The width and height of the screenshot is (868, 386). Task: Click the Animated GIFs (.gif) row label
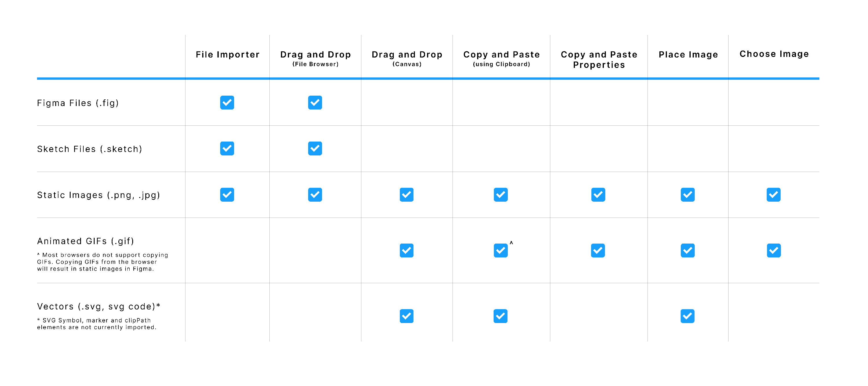pos(86,241)
